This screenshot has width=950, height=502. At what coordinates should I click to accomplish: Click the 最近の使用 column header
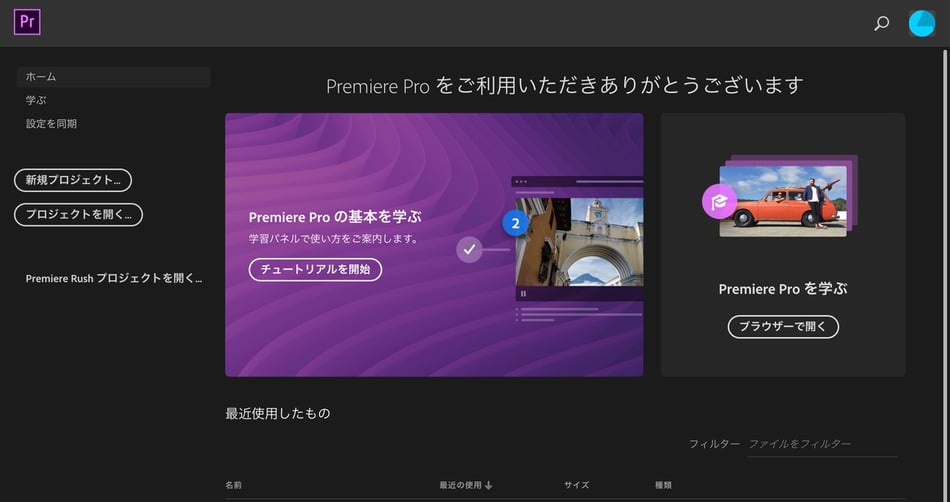pyautogui.click(x=460, y=485)
